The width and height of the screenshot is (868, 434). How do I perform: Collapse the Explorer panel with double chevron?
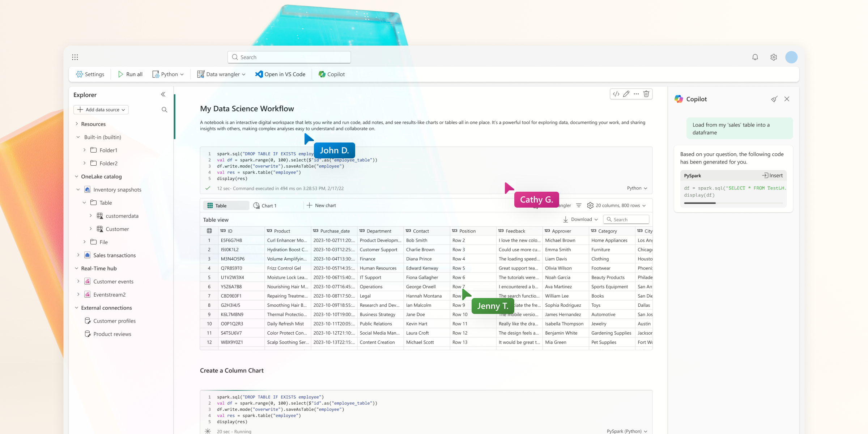click(x=163, y=94)
